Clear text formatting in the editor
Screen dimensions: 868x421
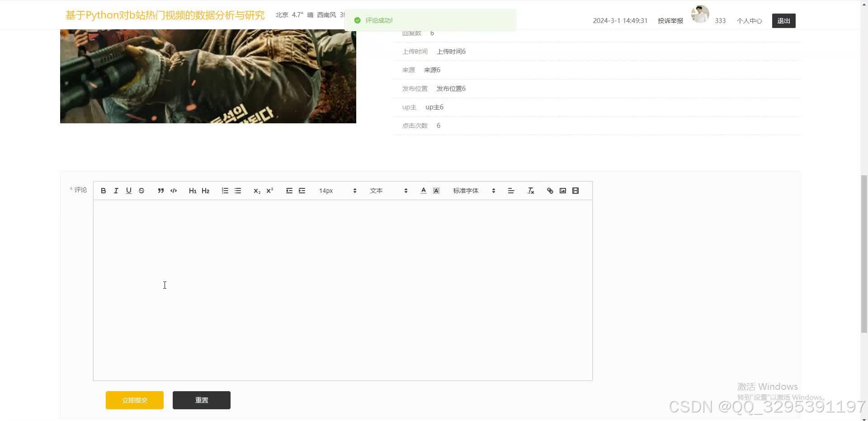531,191
